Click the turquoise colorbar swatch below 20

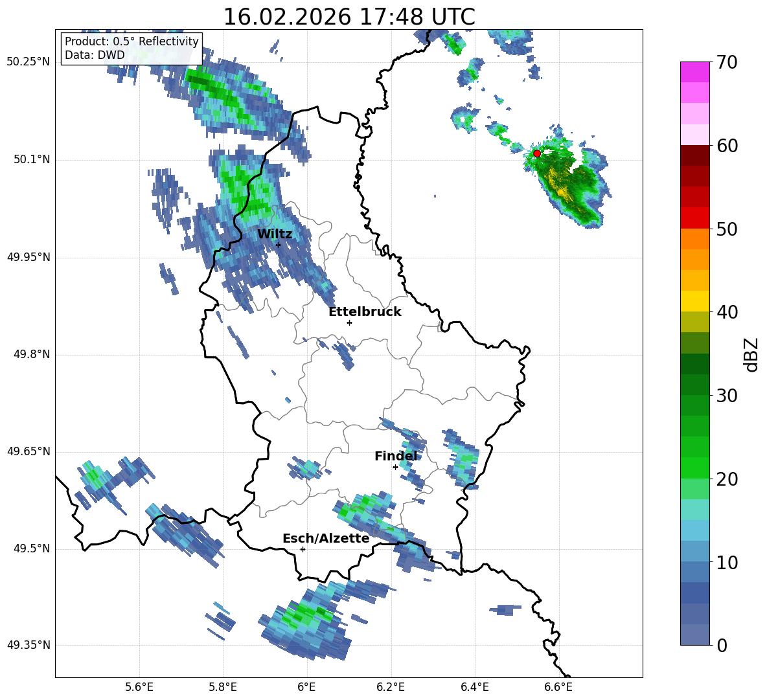click(694, 510)
